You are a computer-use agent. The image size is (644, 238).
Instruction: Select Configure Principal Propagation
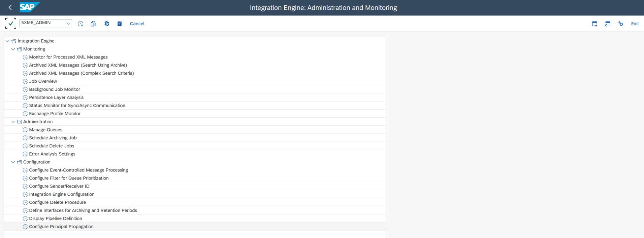coord(61,227)
